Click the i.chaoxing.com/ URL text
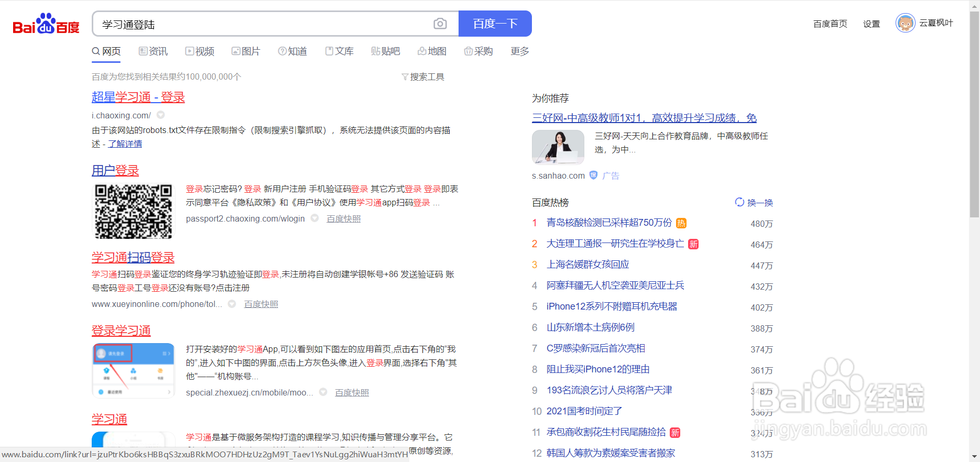 tap(121, 115)
